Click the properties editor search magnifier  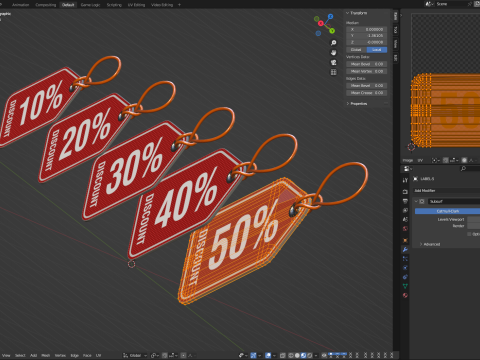tap(463, 169)
